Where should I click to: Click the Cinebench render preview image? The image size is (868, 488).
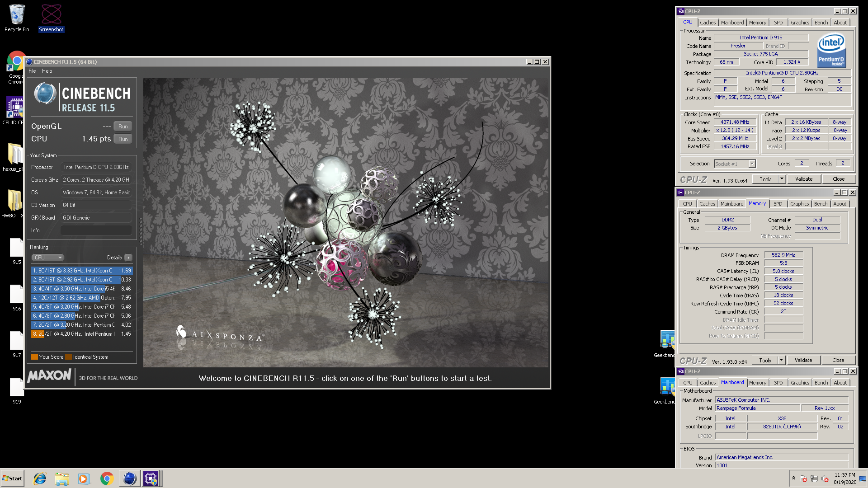[x=346, y=222]
